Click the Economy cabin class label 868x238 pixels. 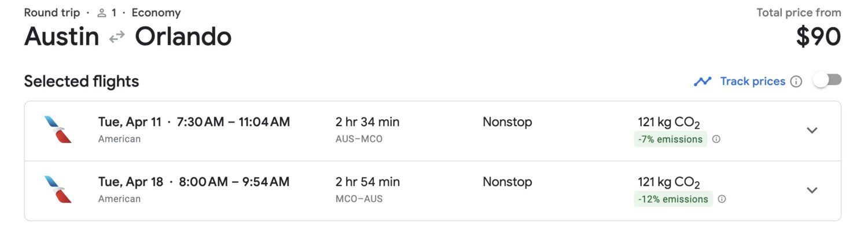156,13
